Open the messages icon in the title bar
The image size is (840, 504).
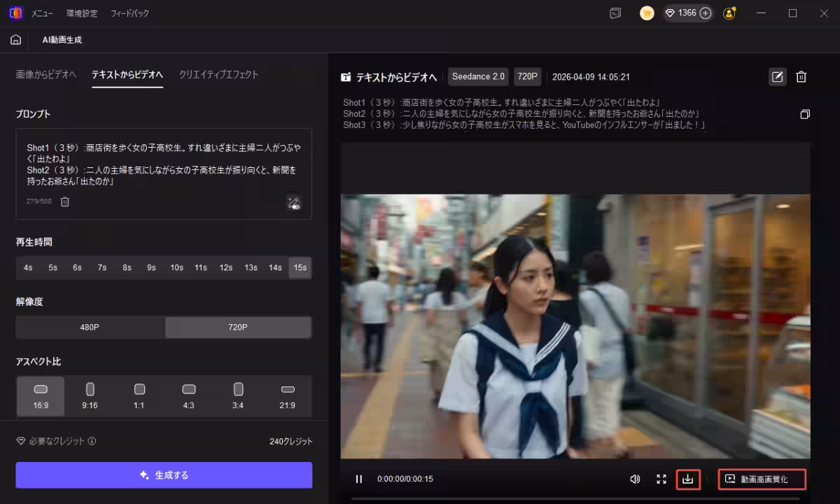615,13
